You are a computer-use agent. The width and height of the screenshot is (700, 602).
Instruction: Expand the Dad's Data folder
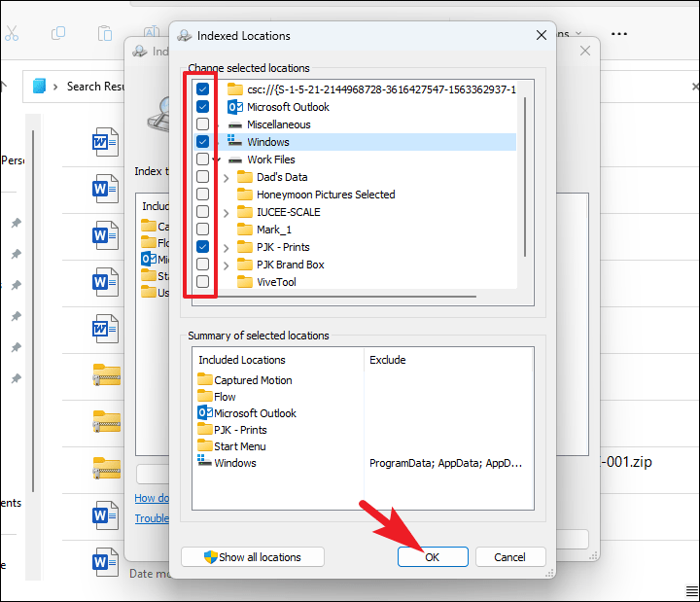pos(226,178)
